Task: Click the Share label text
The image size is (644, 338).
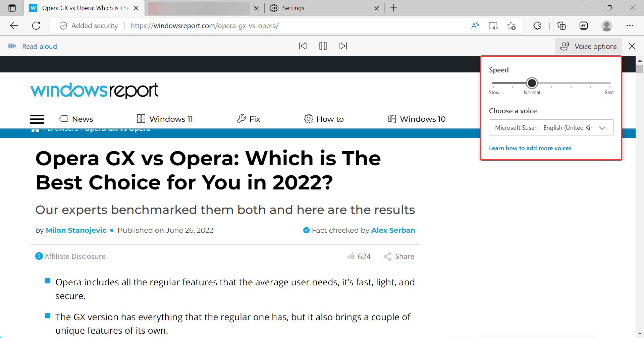Action: click(x=405, y=257)
